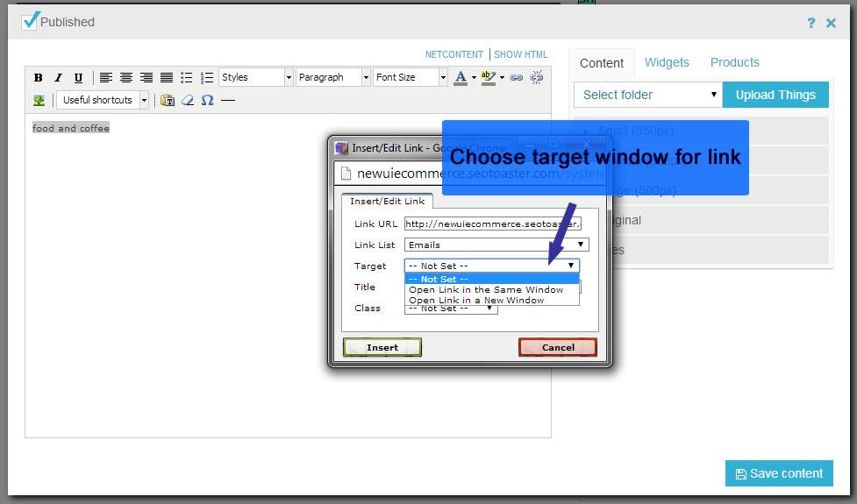Click the unlink icon in toolbar
Viewport: 857px width, 504px height.
537,78
